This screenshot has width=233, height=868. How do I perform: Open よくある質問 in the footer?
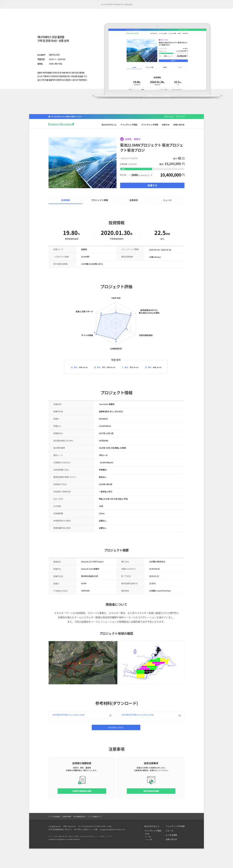(x=171, y=835)
